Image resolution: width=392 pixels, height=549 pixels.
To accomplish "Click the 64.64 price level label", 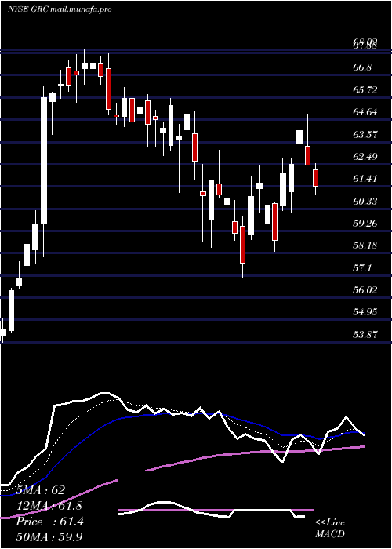I will tap(365, 112).
